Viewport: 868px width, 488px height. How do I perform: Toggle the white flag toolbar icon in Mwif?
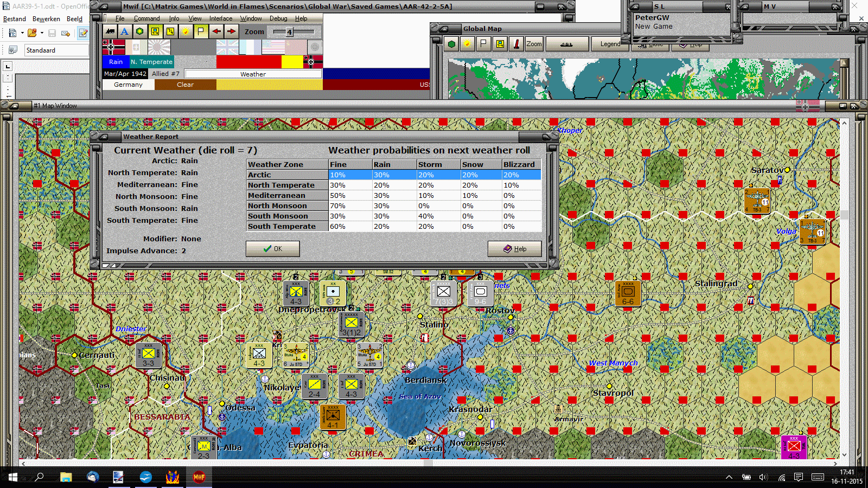point(201,31)
